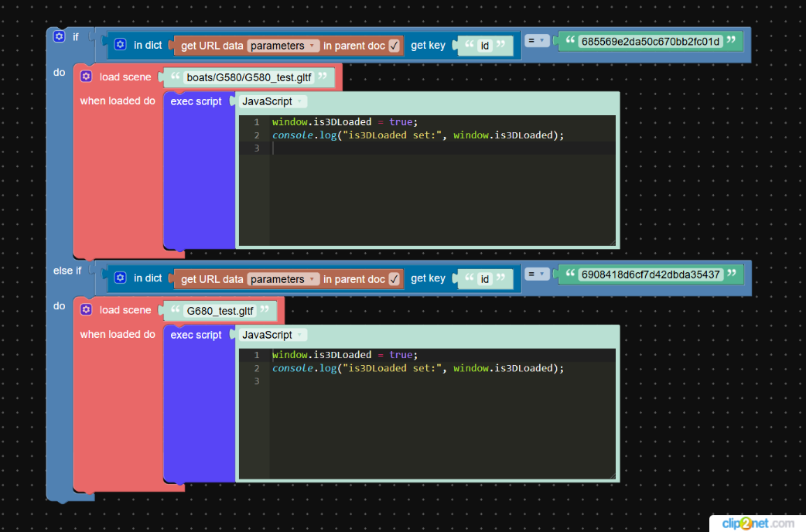Edit the 685569e2da50c670bb2fc01d string value
Viewport: 806px width, 532px height.
[x=650, y=41]
